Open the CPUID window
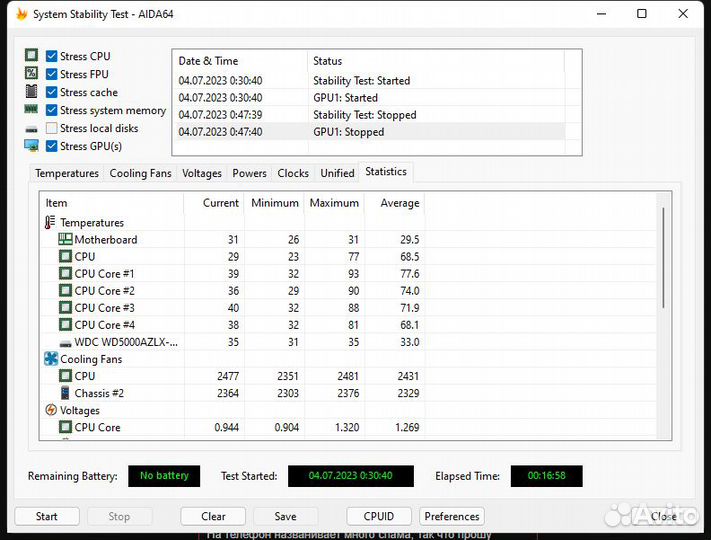711x540 pixels. [379, 516]
